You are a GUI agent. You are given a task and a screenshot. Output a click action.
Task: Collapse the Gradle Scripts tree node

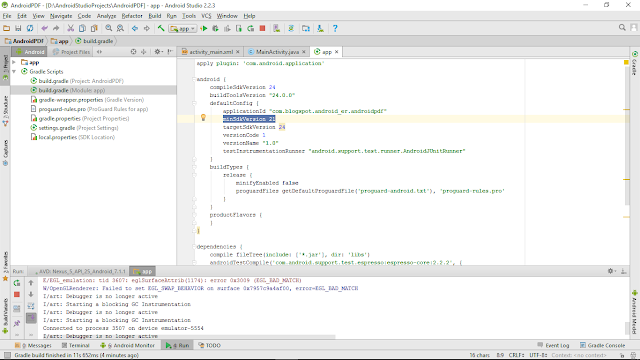pos(14,71)
